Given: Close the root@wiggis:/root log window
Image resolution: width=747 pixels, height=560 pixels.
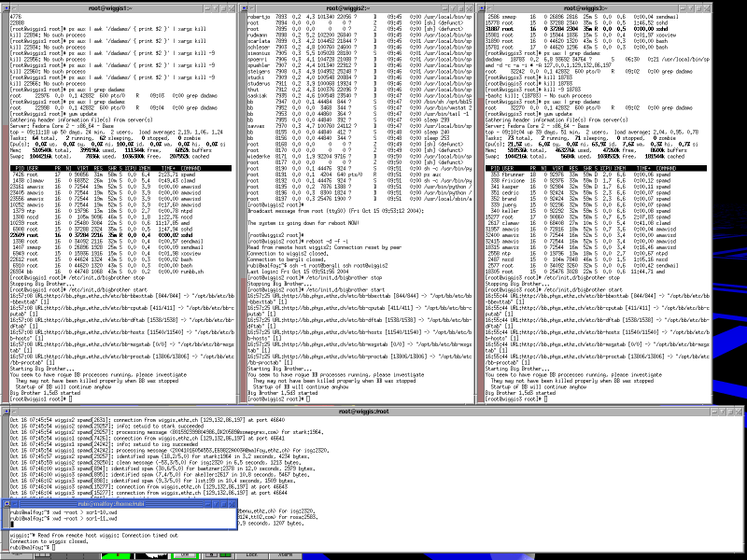Looking at the screenshot, I should click(x=739, y=412).
